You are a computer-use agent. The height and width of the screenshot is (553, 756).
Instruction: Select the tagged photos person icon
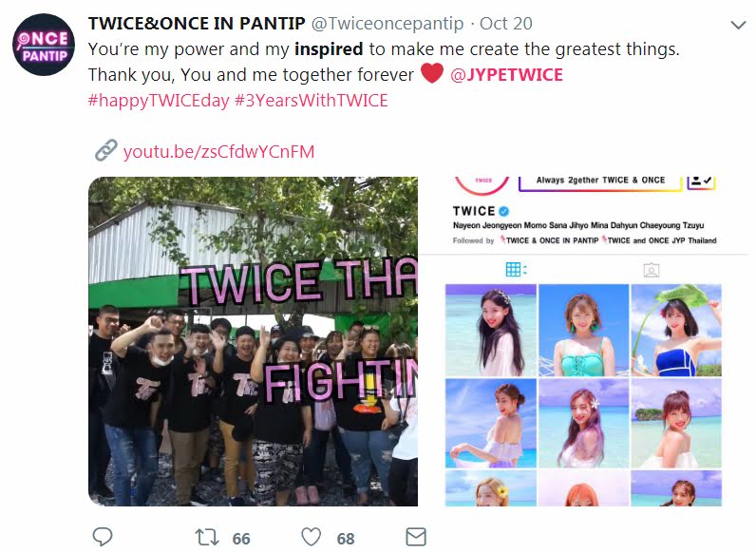click(x=651, y=270)
